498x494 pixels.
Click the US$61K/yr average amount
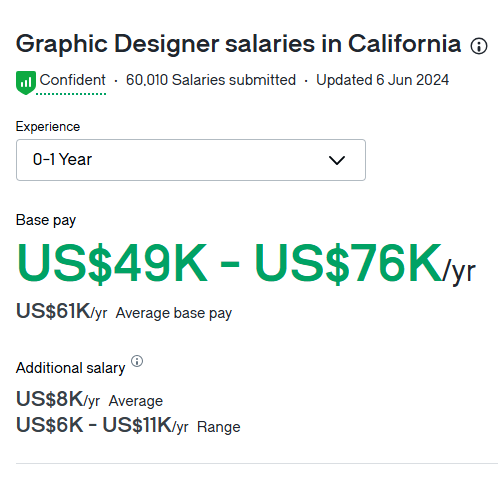62,312
